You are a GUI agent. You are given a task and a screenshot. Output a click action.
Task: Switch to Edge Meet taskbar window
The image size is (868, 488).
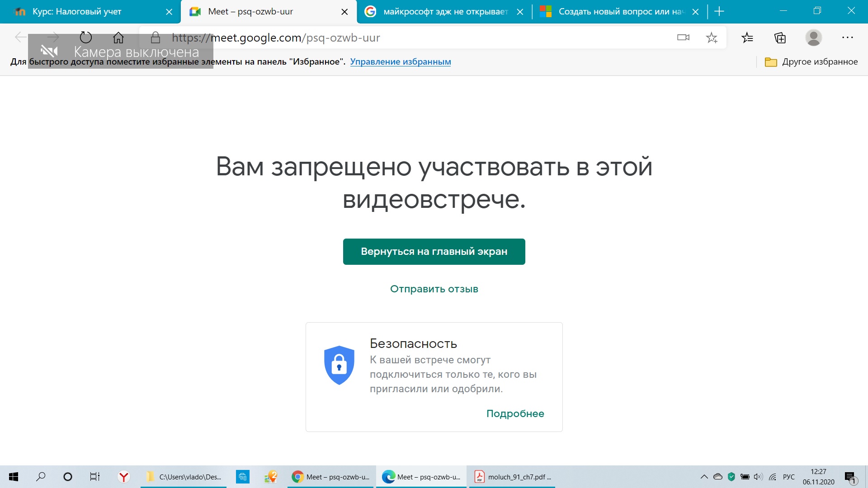(x=421, y=477)
